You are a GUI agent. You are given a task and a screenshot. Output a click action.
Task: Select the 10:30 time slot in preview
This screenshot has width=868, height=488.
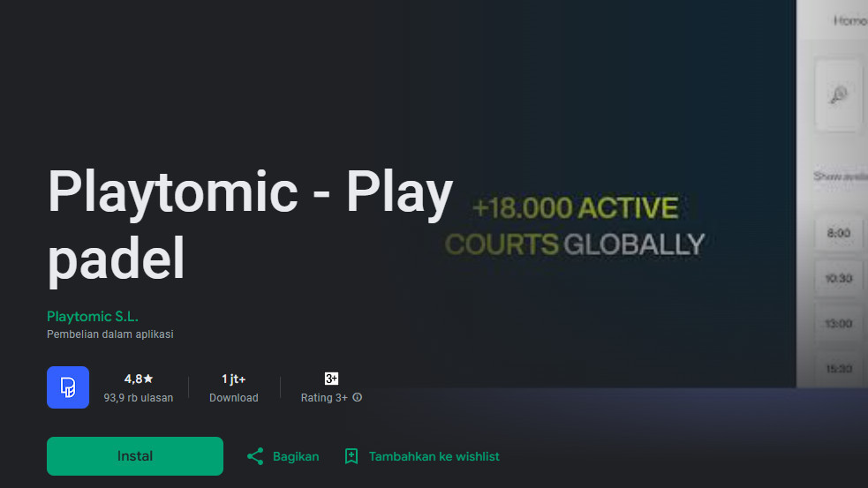point(839,279)
